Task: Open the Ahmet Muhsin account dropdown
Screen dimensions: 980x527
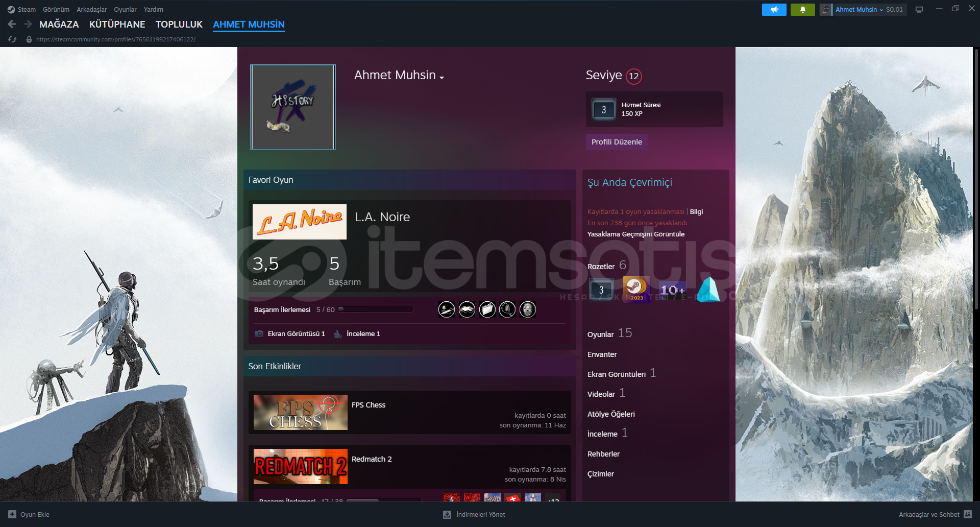Action: [x=860, y=10]
